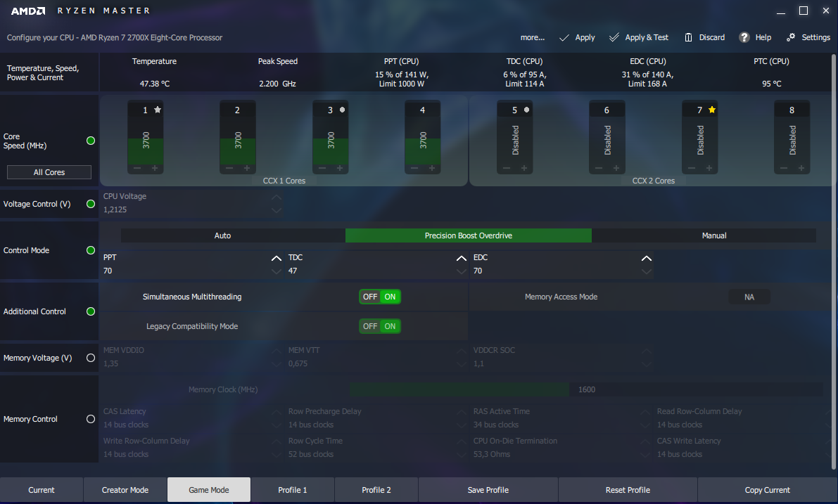Switch to the Game Mode tab
Viewport: 838px width, 504px height.
209,489
